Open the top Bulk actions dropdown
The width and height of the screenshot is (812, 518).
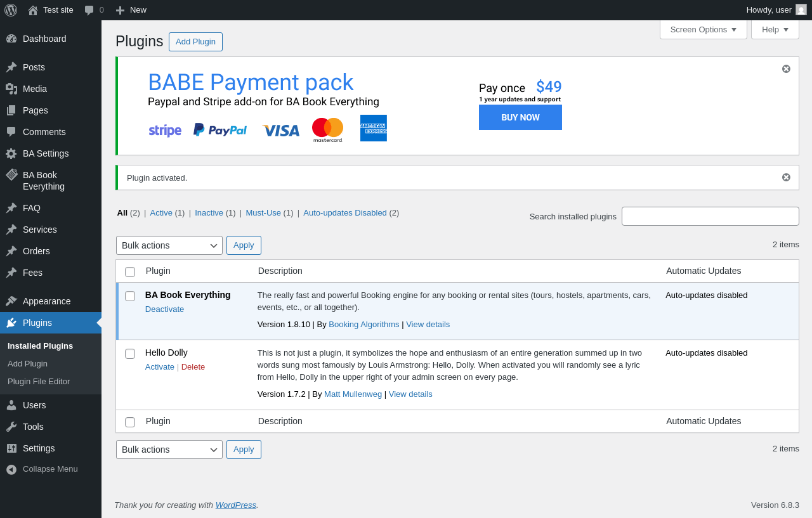click(169, 245)
